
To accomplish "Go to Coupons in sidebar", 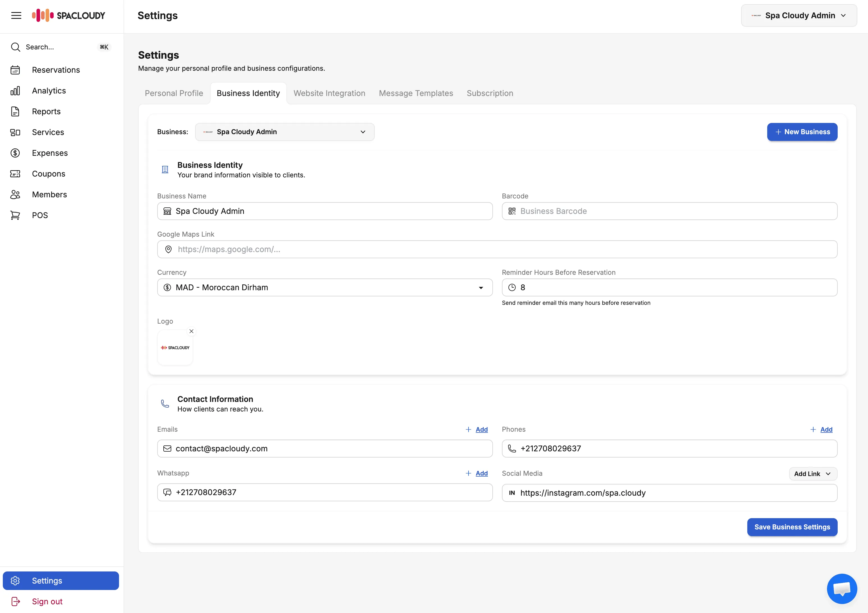I will (x=48, y=174).
